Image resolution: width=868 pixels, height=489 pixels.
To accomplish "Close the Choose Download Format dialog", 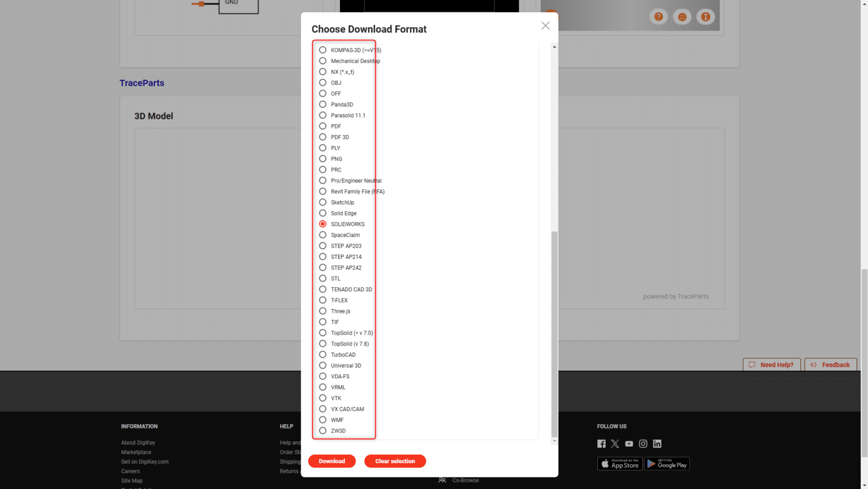I will [545, 26].
